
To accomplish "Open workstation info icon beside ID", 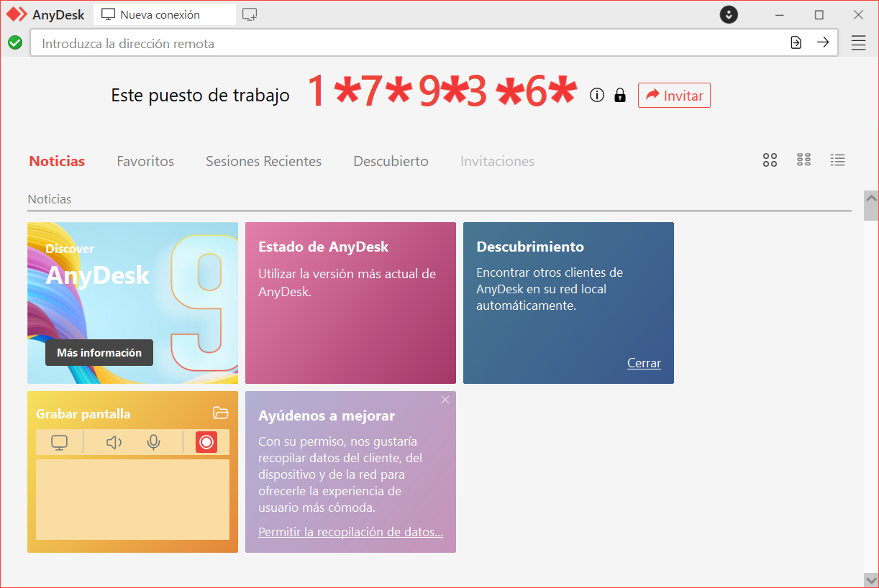I will (x=596, y=96).
